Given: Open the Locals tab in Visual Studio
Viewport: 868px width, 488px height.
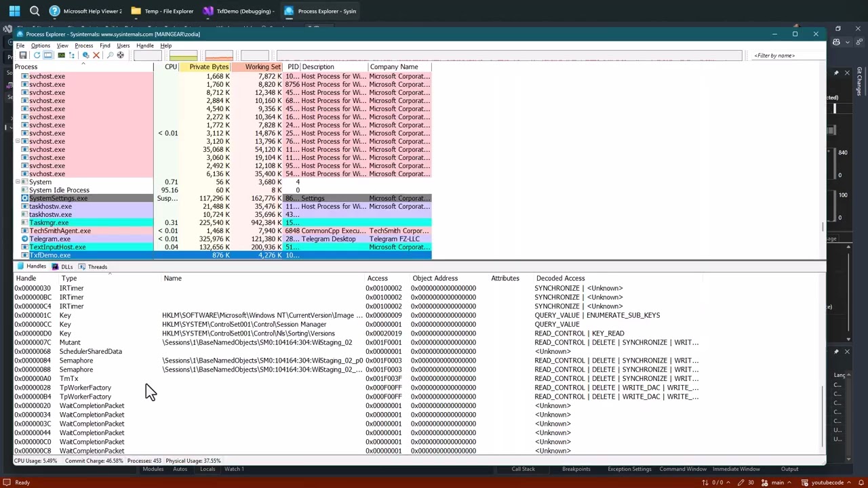Looking at the screenshot, I should [x=208, y=469].
